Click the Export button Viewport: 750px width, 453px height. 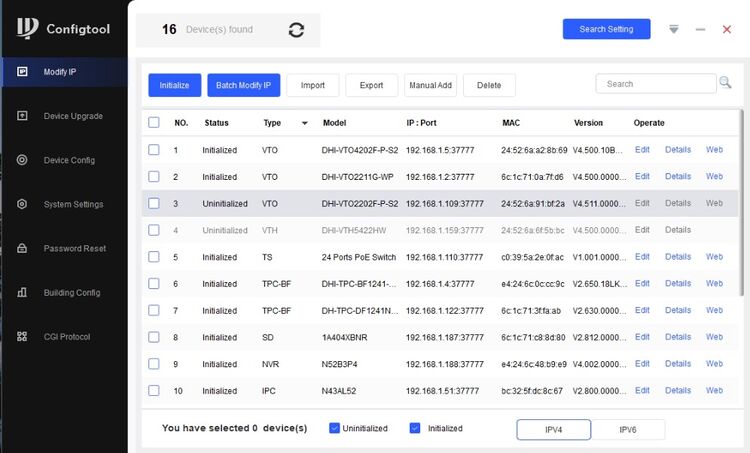tap(372, 85)
